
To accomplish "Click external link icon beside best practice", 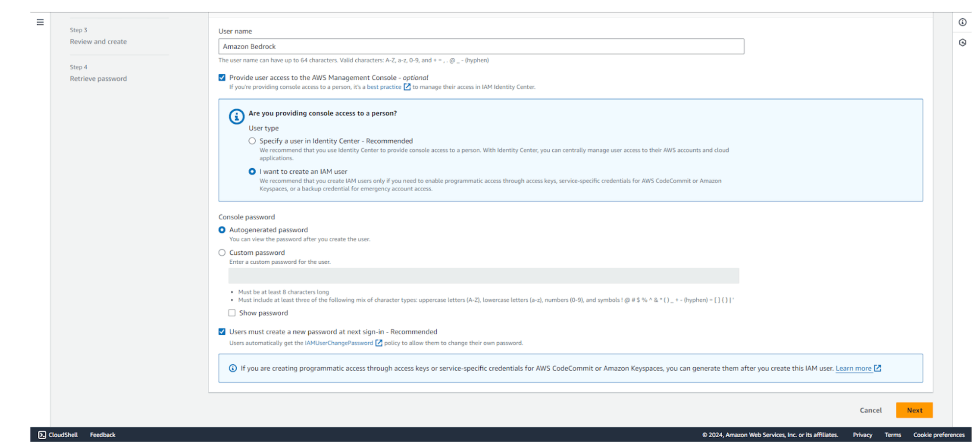I will [x=407, y=87].
